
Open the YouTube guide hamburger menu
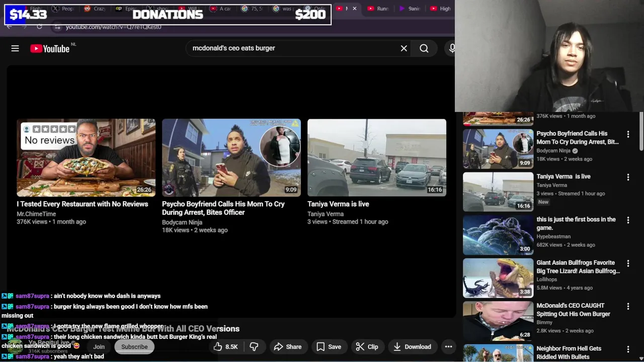[x=15, y=48]
